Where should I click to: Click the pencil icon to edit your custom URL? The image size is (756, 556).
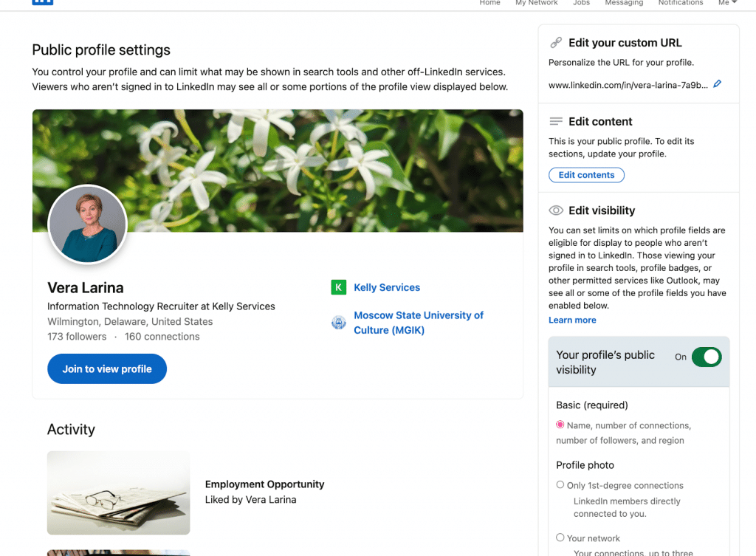coord(717,84)
